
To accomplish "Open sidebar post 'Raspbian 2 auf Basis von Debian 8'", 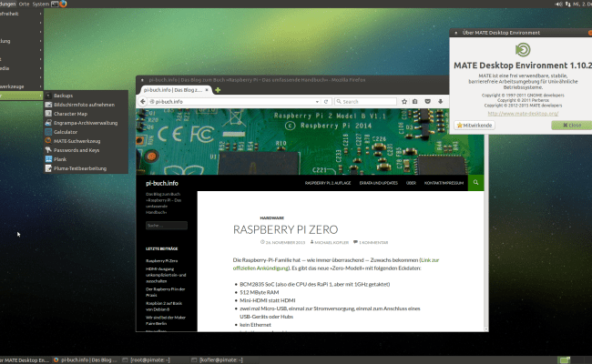I will [x=163, y=307].
